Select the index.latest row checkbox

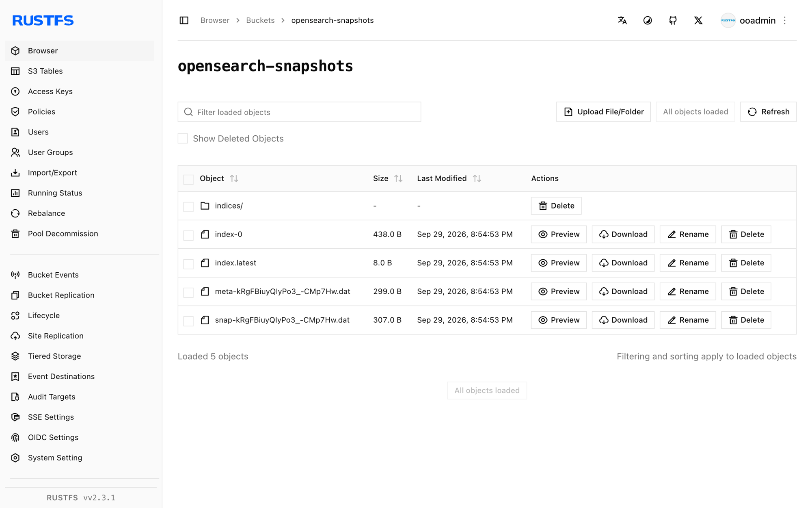188,264
